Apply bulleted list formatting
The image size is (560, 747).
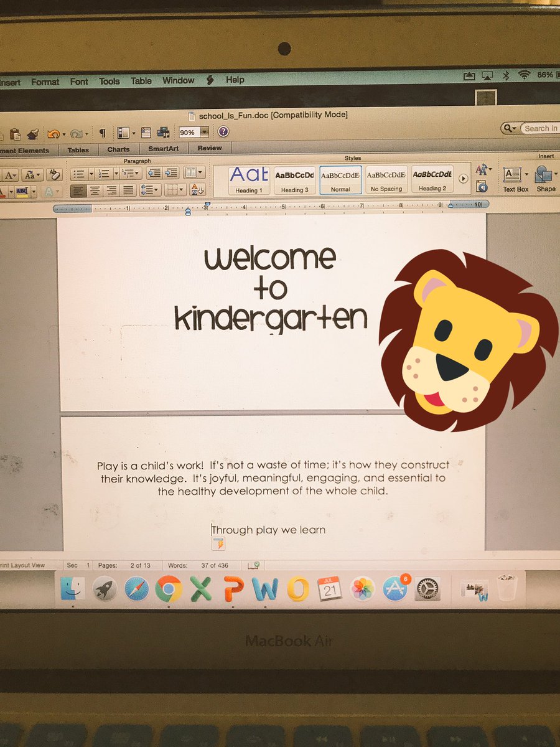coord(78,174)
